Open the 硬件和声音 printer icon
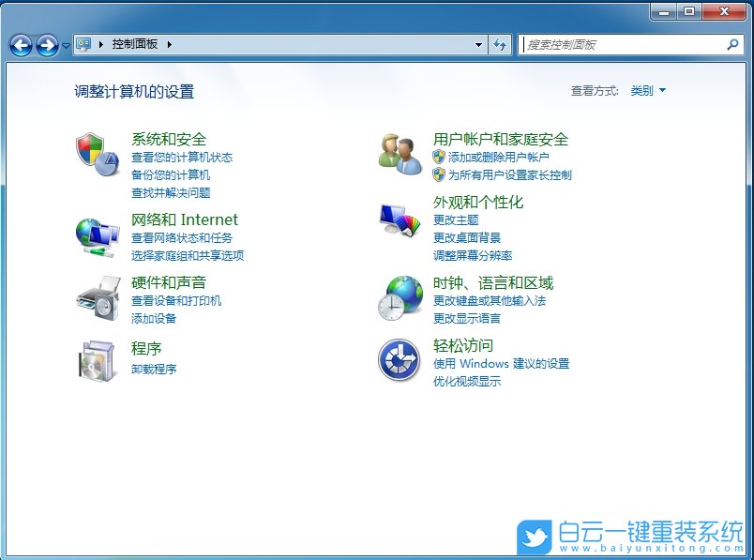The height and width of the screenshot is (560, 754). [x=98, y=300]
